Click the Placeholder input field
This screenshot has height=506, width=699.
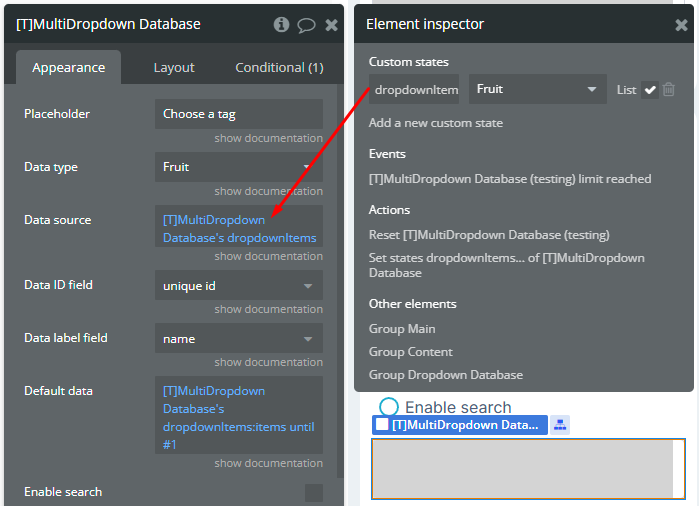coord(238,114)
